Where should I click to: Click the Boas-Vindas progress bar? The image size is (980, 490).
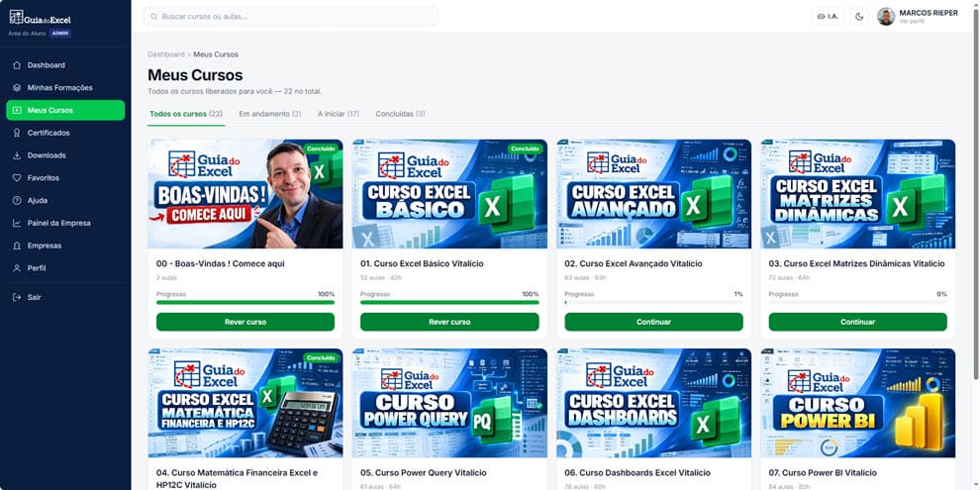pyautogui.click(x=245, y=303)
